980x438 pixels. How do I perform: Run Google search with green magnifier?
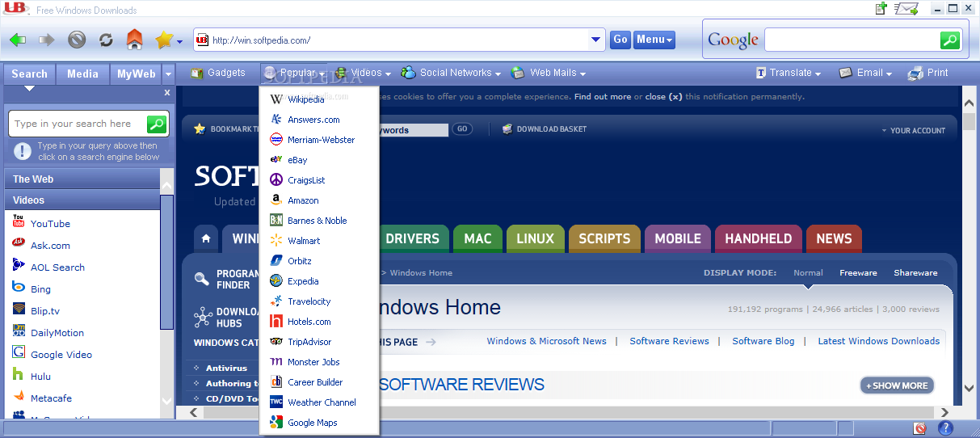coord(950,40)
